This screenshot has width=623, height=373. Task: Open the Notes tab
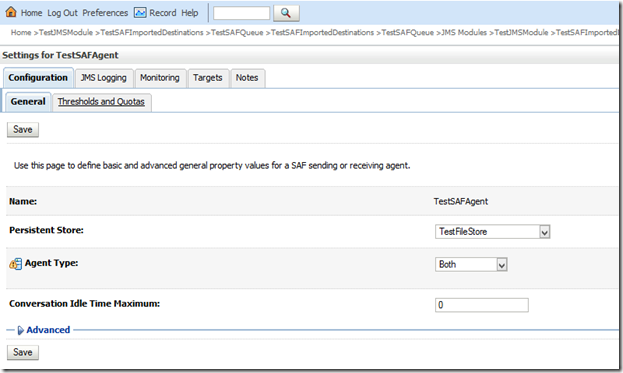[x=247, y=78]
